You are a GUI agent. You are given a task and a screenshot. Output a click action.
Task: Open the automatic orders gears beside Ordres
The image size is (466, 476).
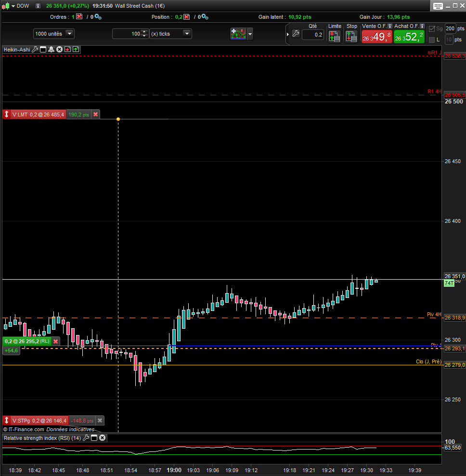tap(98, 17)
